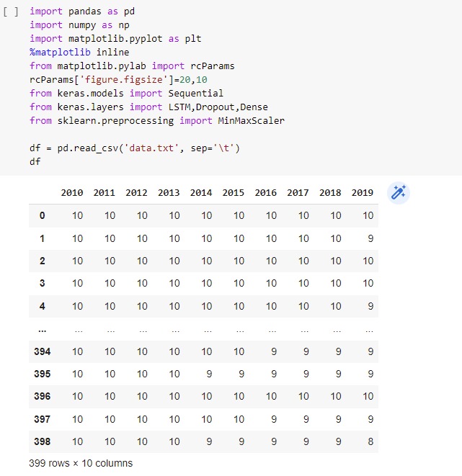Click the 2019 value 9 in row 1
The image size is (462, 476).
tap(370, 238)
